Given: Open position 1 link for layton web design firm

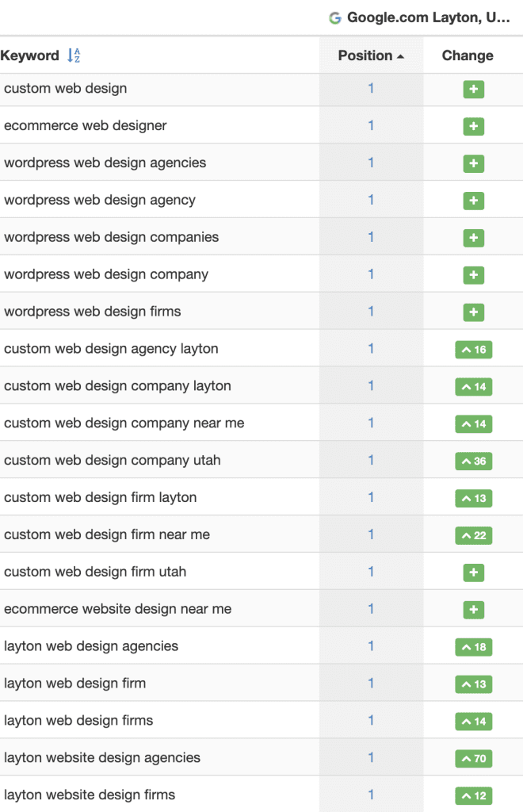Looking at the screenshot, I should (371, 684).
